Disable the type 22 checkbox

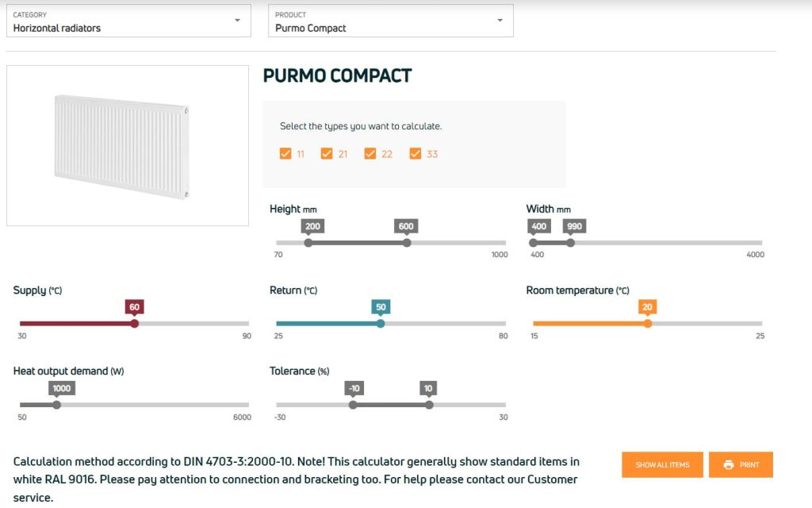coord(370,154)
